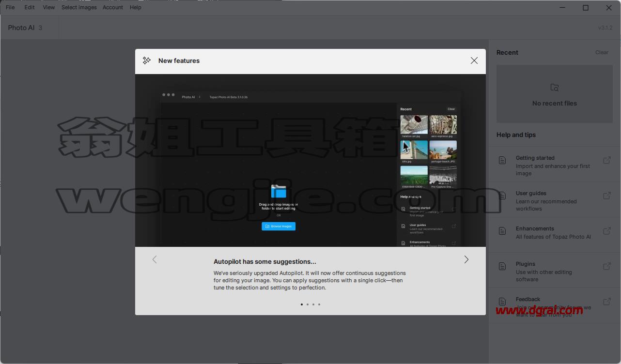Select the first pagination dot

pos(302,304)
